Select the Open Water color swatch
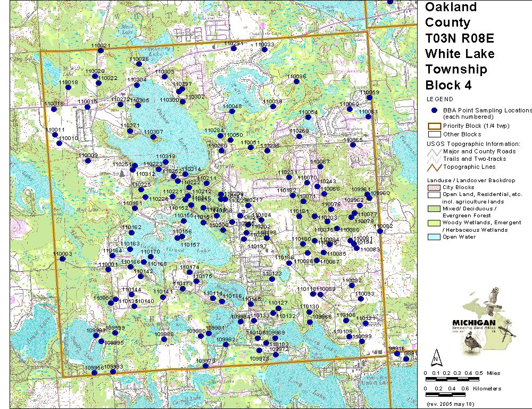Image resolution: width=532 pixels, height=409 pixels. tap(434, 237)
